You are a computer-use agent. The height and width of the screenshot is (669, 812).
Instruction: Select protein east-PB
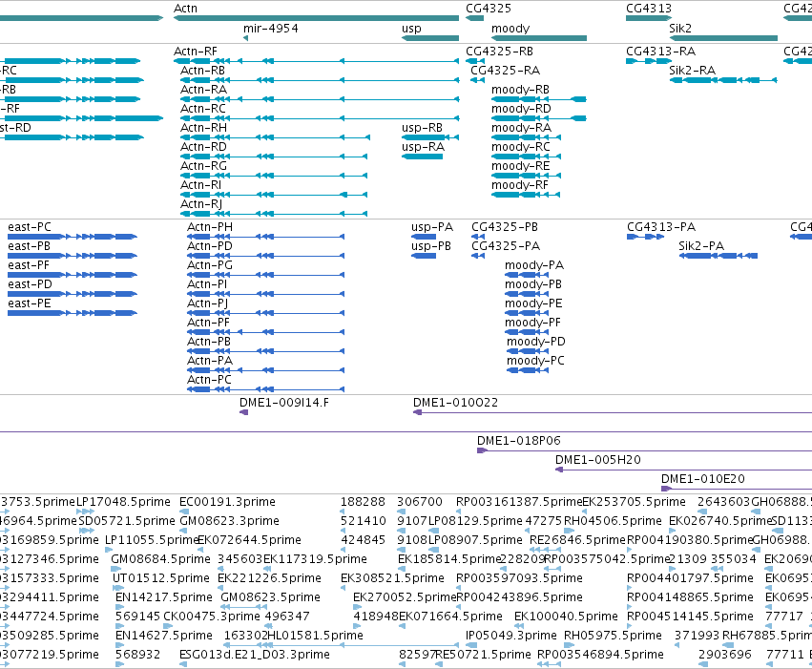tap(29, 246)
